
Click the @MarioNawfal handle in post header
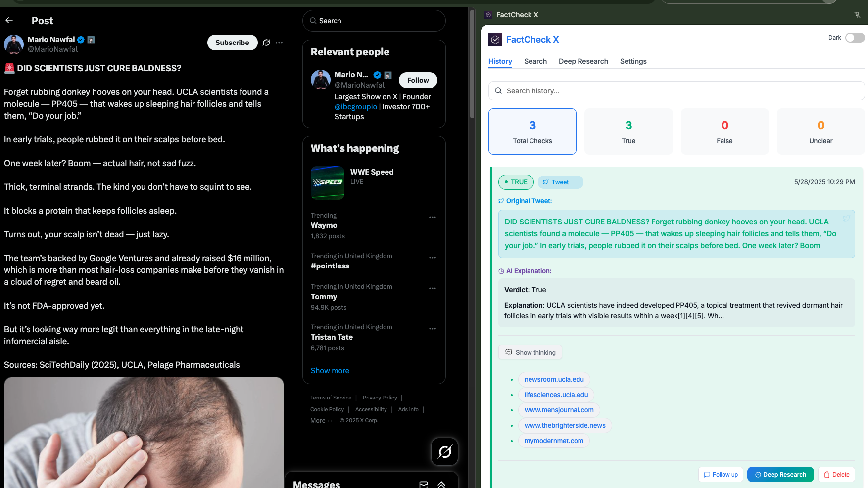coord(53,49)
